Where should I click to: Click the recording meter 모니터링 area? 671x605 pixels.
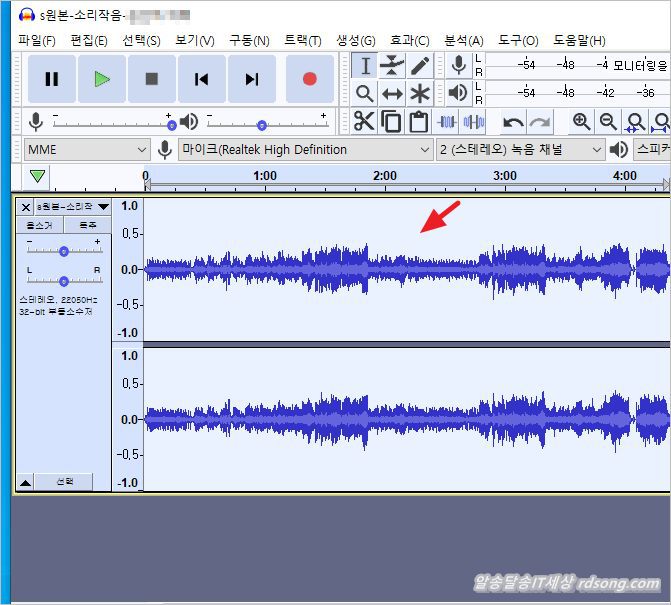tap(578, 65)
